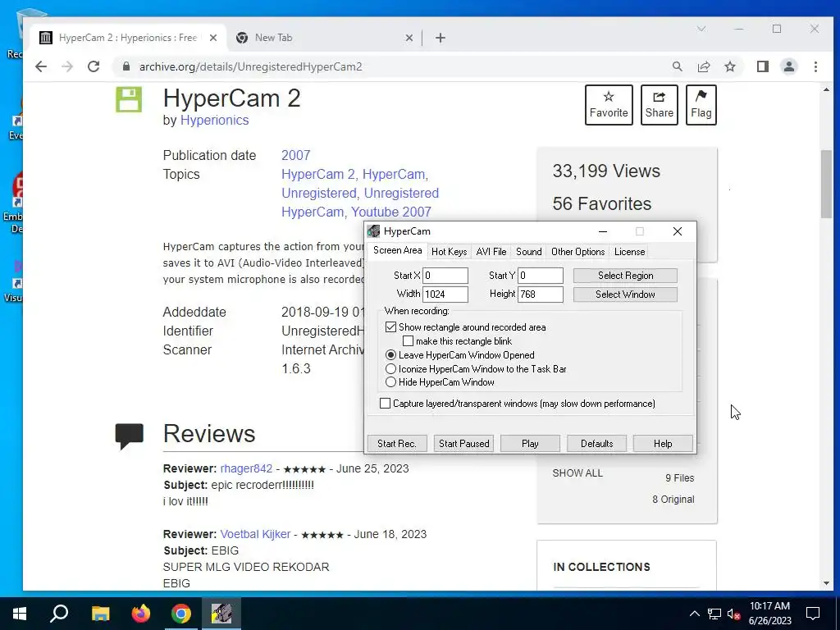840x630 pixels.
Task: Go back in Chrome browser
Action: (41, 66)
